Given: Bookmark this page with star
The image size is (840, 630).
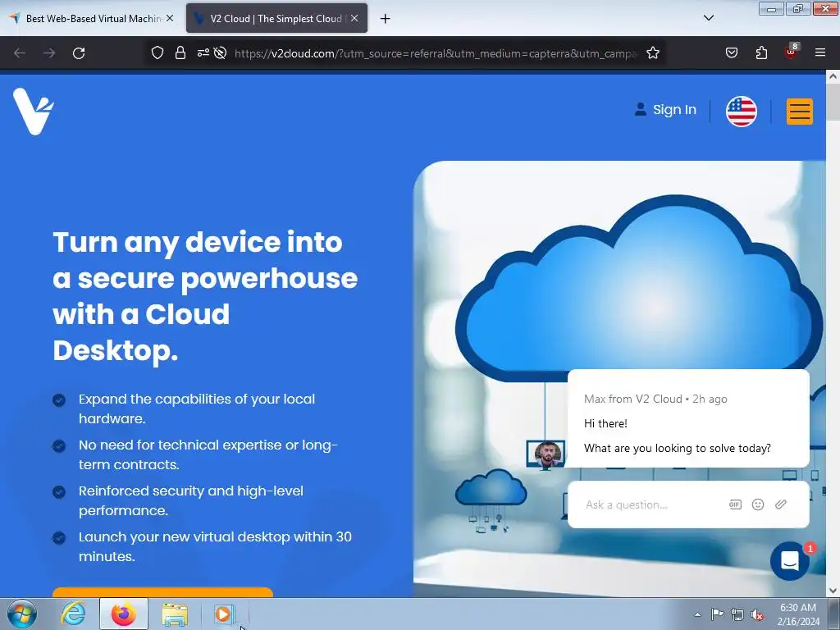Looking at the screenshot, I should [652, 53].
